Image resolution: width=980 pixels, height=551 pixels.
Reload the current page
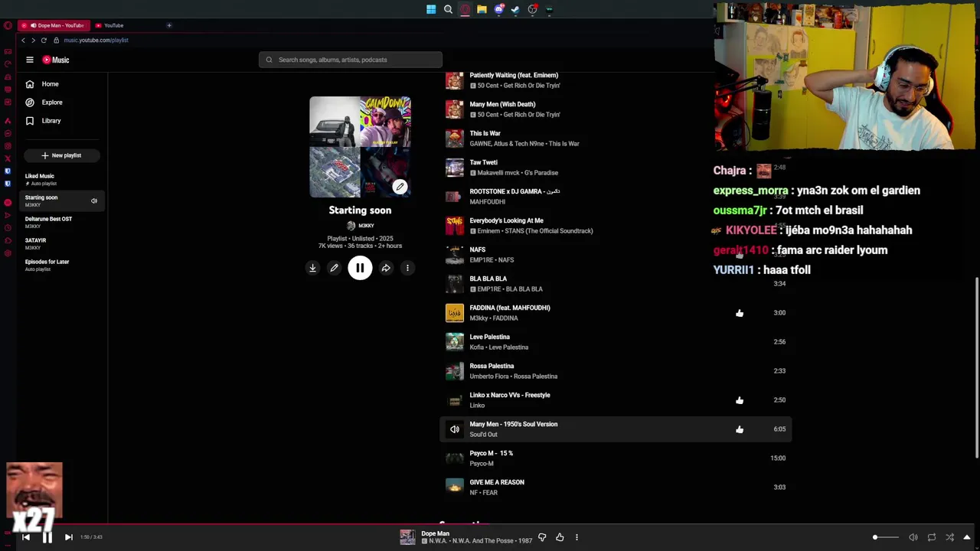click(x=44, y=40)
